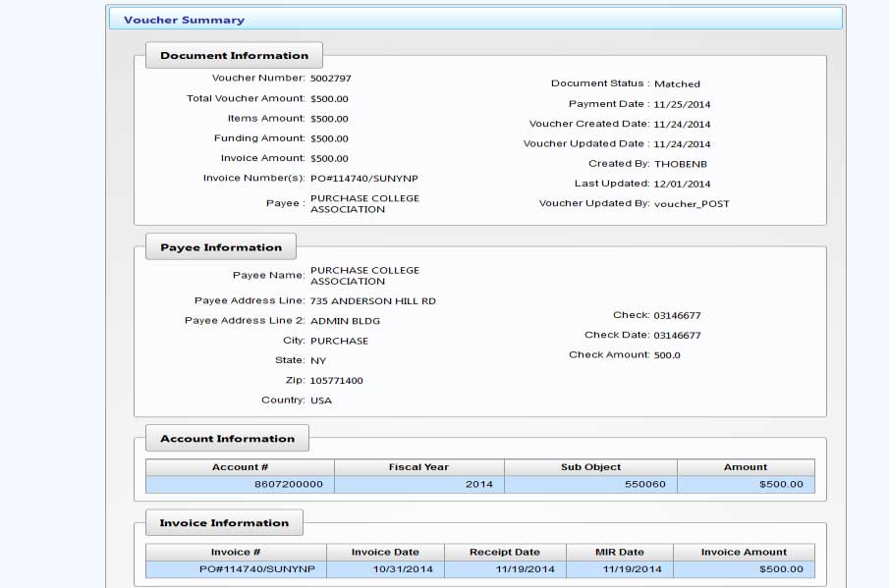
Task: Click the Voucher Summary panel header
Action: click(x=184, y=20)
